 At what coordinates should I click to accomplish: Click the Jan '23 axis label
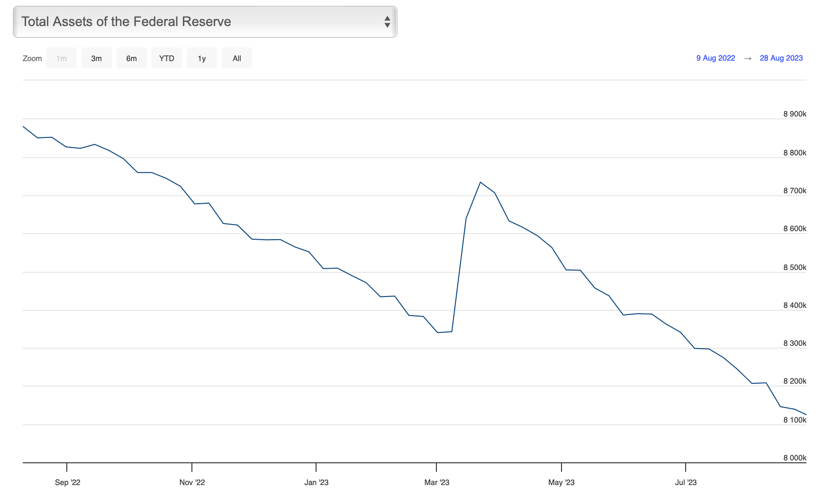(316, 483)
